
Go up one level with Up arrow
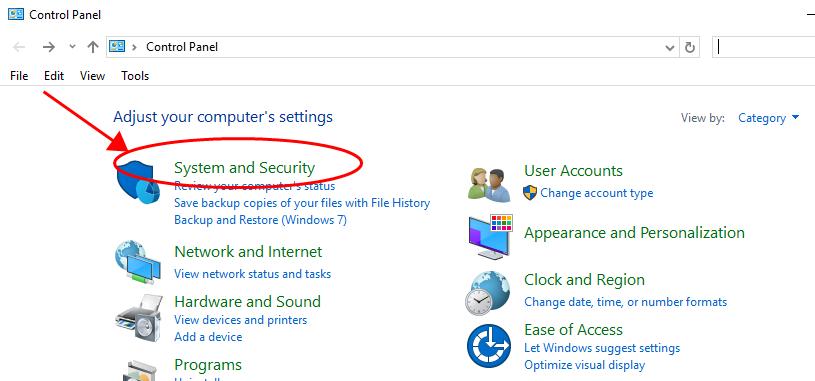coord(93,47)
